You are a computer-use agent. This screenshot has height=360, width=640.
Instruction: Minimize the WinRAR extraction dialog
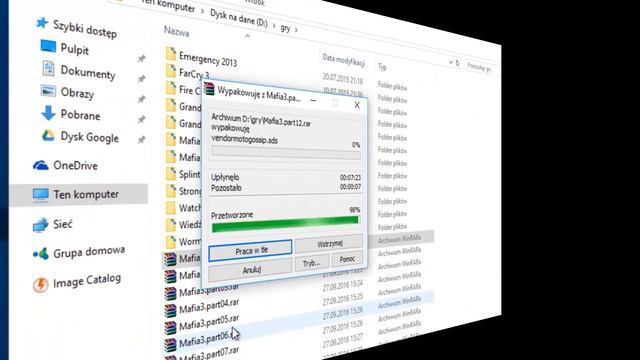[x=313, y=100]
